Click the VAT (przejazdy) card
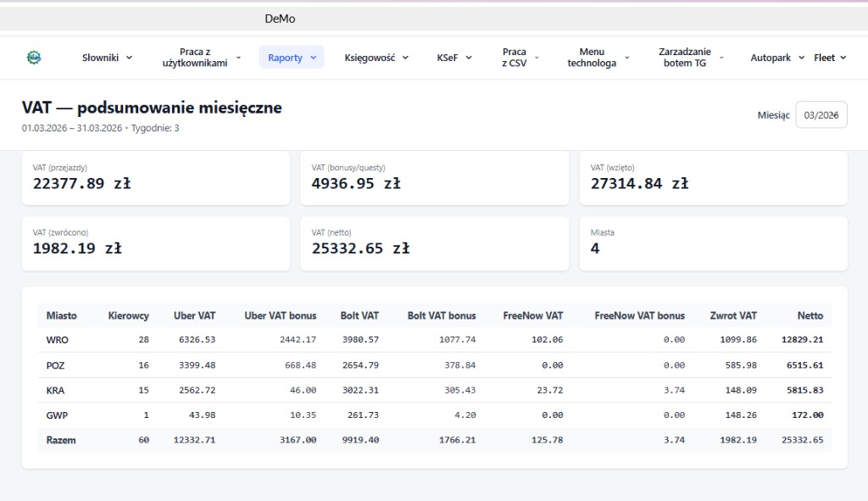This screenshot has height=501, width=868. point(156,178)
